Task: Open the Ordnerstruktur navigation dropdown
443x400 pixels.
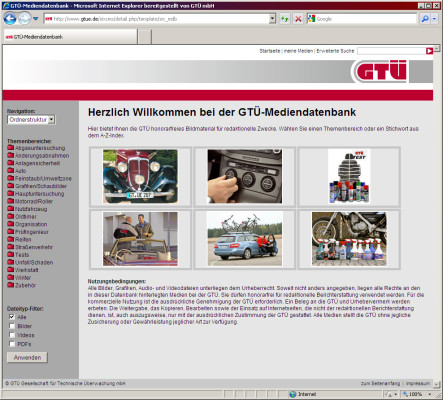Action: point(31,120)
